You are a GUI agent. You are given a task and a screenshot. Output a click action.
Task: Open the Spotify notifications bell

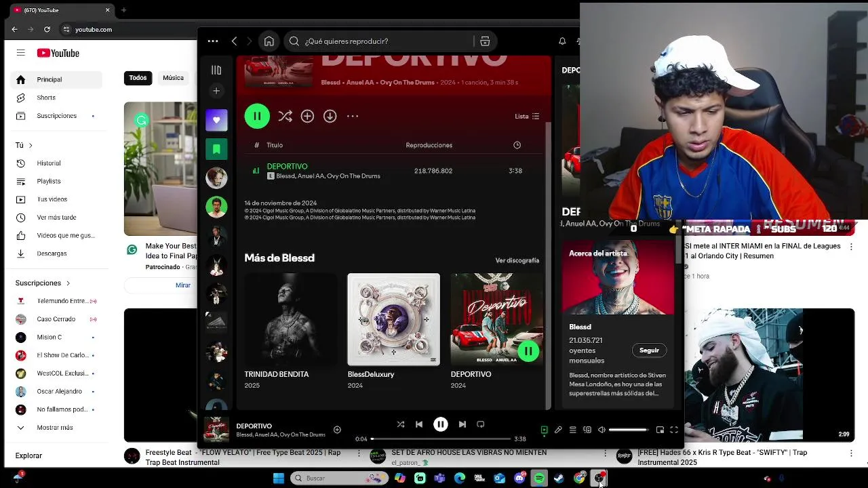tap(562, 41)
